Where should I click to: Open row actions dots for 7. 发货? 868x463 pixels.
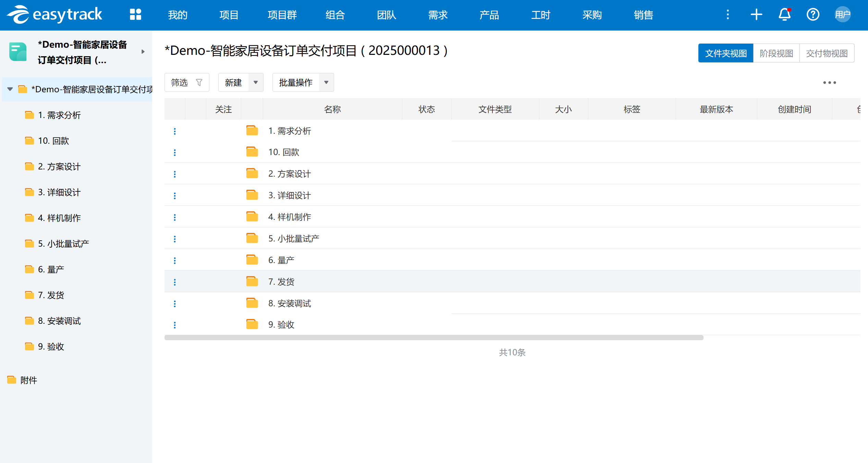[175, 282]
